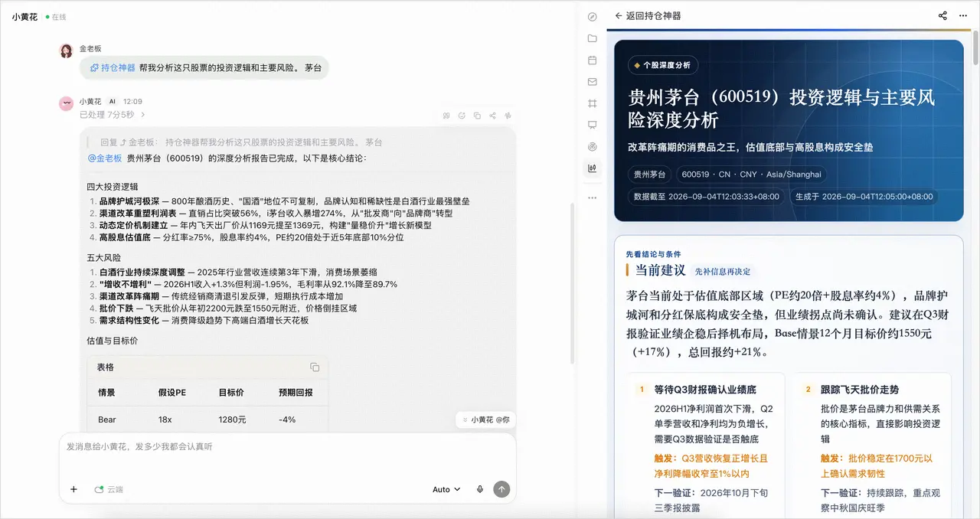Copy the valuation table using its copy icon
The height and width of the screenshot is (519, 980).
(315, 367)
